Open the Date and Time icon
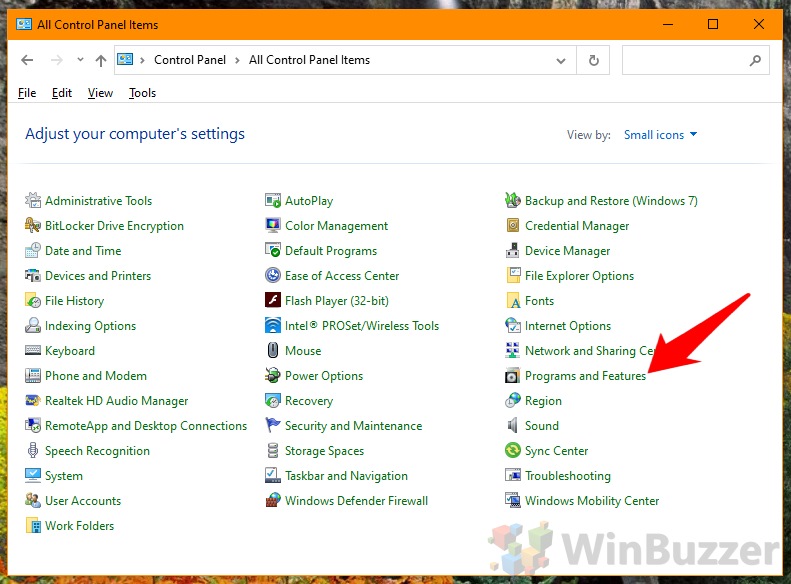Image resolution: width=791 pixels, height=584 pixels. (x=33, y=251)
